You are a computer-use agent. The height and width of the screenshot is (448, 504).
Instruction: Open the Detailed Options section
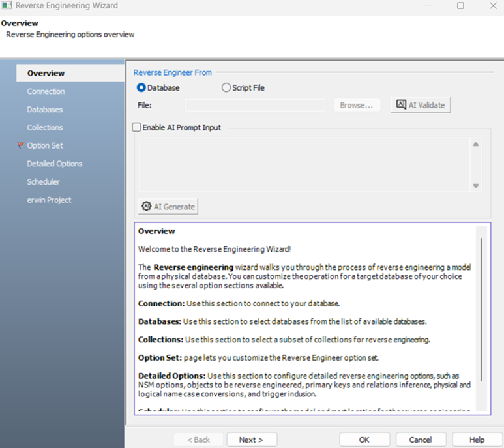55,164
